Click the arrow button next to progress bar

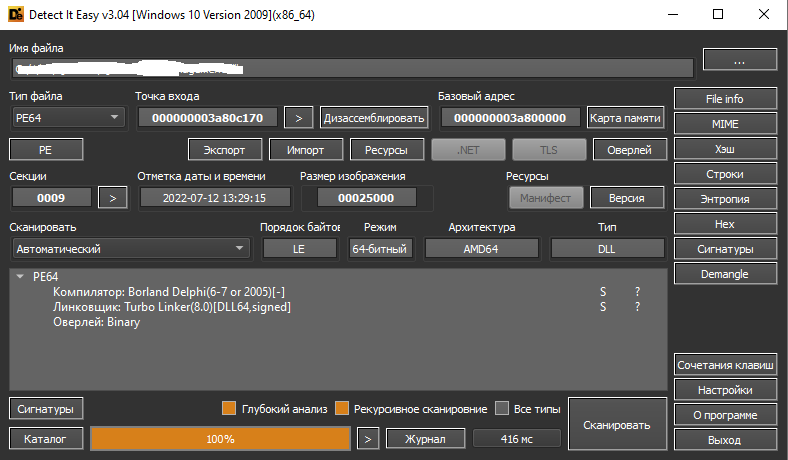point(368,439)
